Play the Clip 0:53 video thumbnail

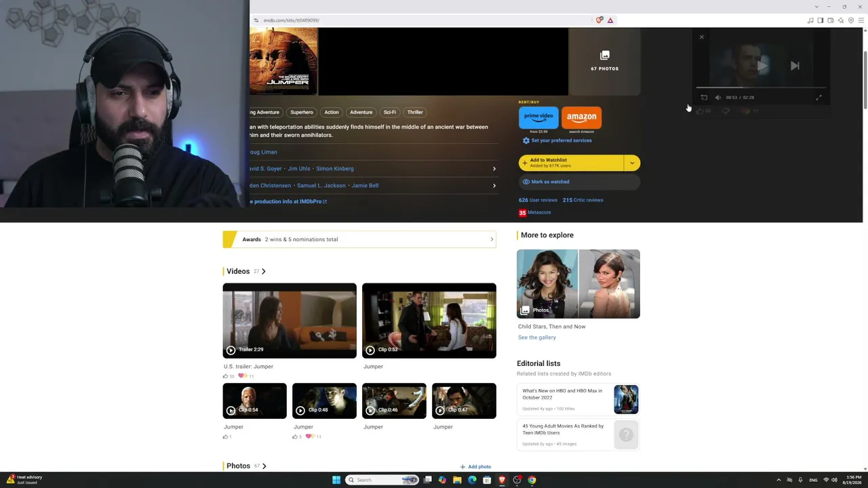(429, 321)
